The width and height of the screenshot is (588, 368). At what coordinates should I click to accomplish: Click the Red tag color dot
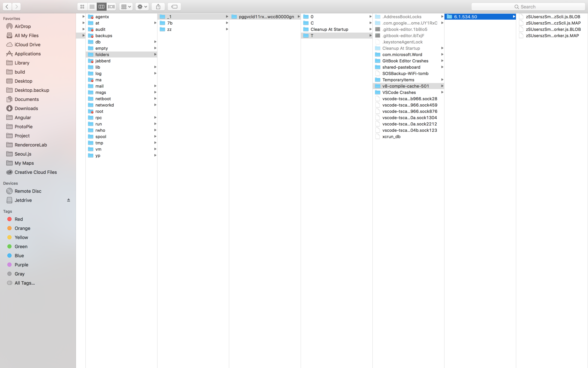coord(10,219)
